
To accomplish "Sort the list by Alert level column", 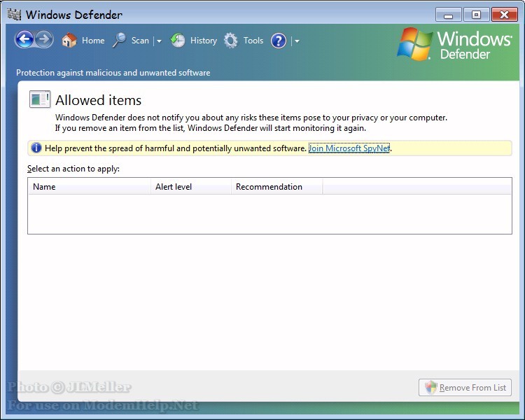I will 191,187.
